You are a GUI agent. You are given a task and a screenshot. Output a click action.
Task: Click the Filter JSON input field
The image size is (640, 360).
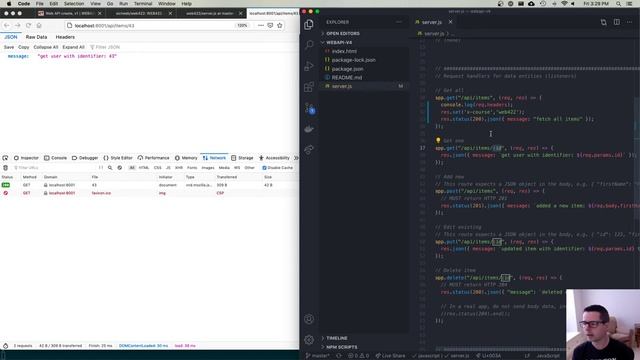[x=108, y=47]
